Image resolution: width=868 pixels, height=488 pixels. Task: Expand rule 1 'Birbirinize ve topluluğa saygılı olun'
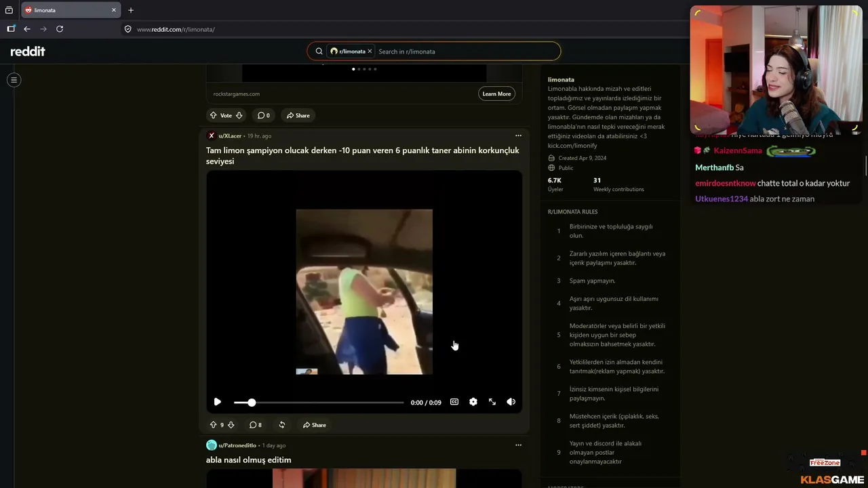tap(610, 231)
